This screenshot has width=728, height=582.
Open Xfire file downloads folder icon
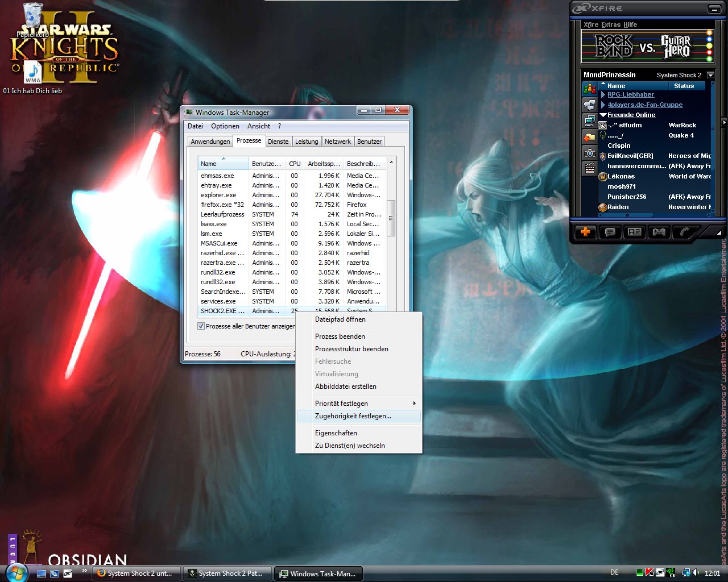[589, 137]
